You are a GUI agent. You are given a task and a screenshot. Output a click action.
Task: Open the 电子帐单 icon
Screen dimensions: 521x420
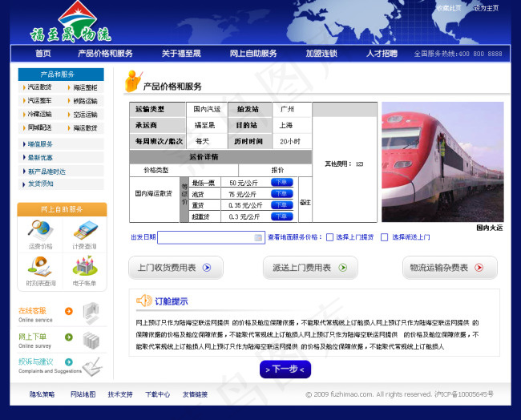pos(84,267)
